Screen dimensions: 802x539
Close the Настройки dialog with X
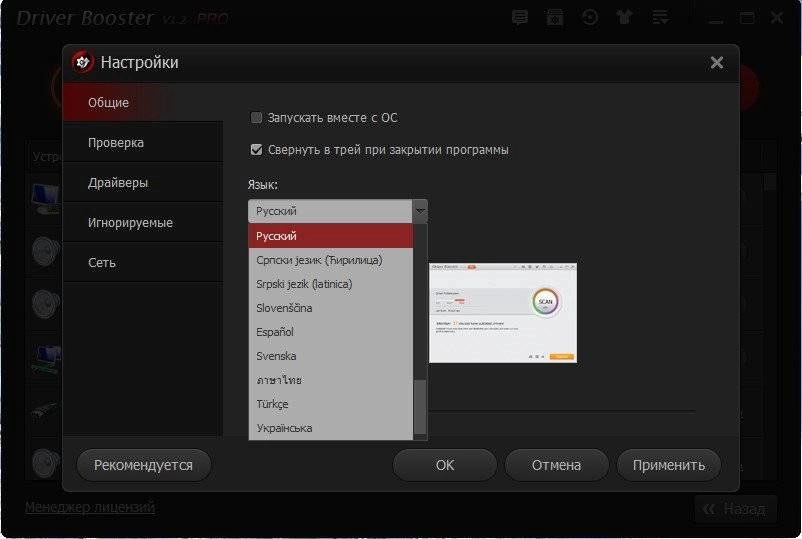[717, 62]
